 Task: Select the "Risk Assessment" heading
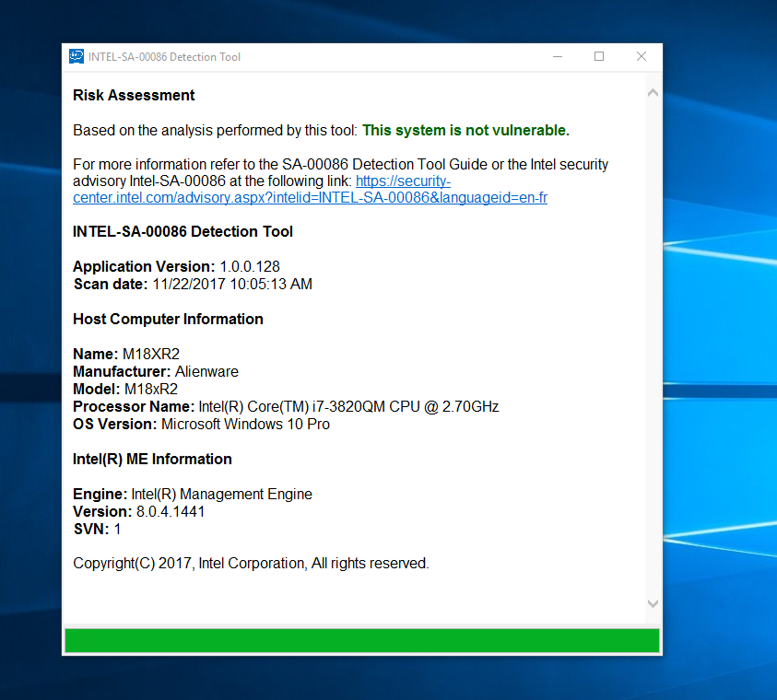point(134,95)
